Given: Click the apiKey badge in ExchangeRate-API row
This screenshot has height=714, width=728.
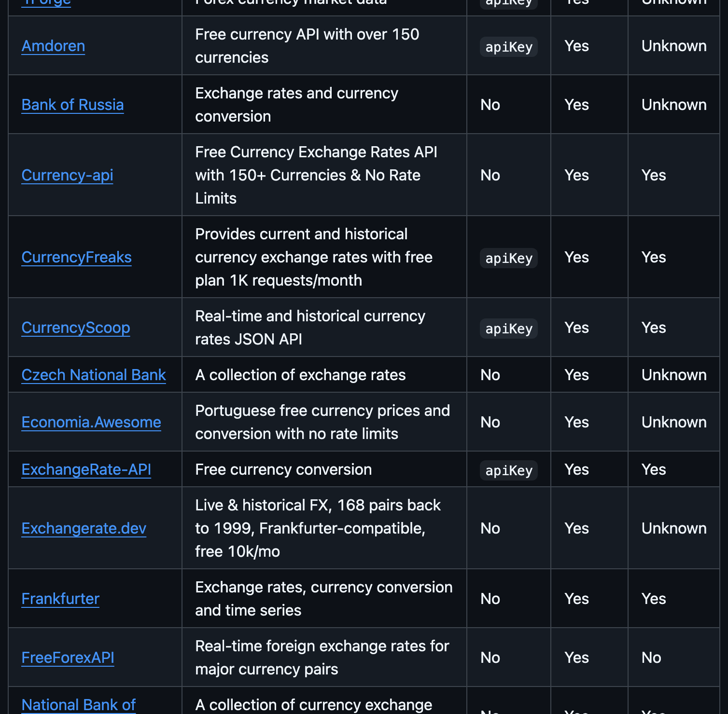Looking at the screenshot, I should [509, 470].
